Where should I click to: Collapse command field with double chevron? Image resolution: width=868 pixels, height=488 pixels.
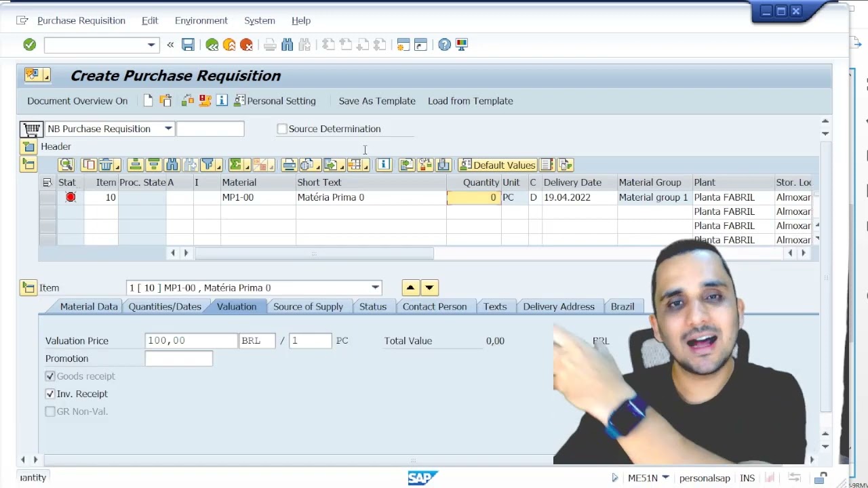[x=170, y=45]
